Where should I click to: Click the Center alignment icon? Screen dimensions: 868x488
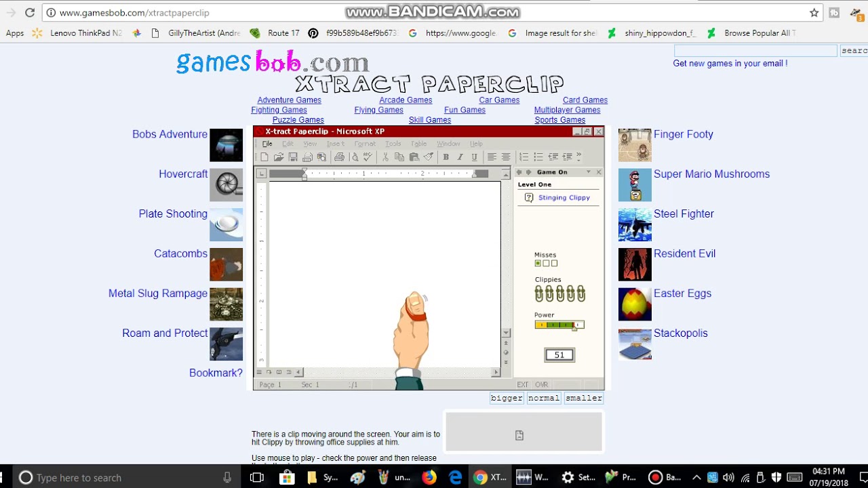point(506,157)
